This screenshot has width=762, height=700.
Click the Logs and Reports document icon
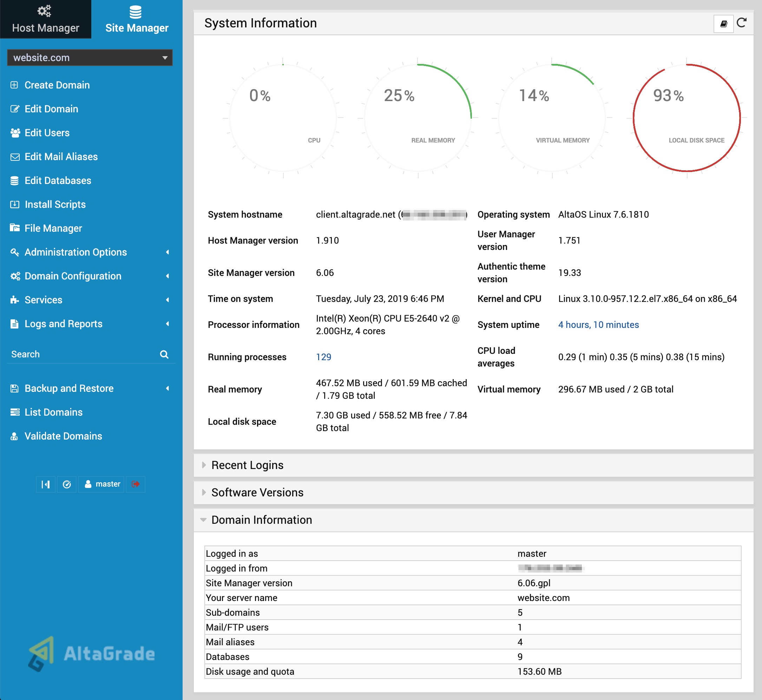[x=14, y=324]
